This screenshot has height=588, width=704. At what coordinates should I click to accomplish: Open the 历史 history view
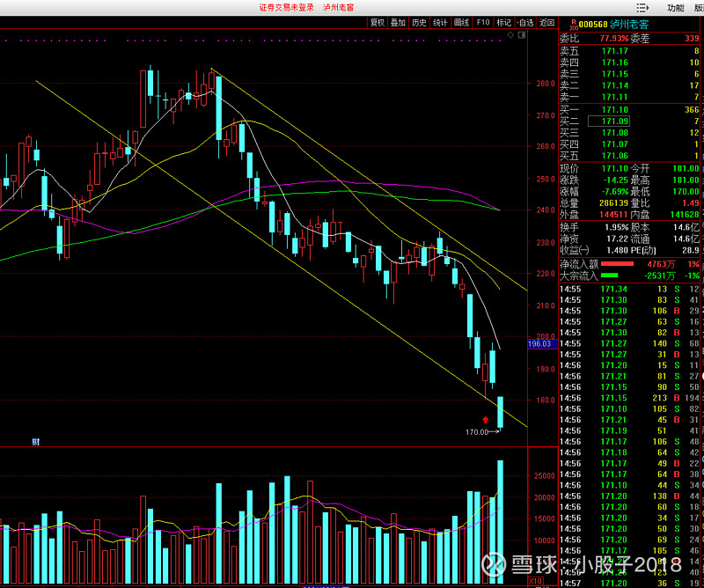pyautogui.click(x=419, y=23)
